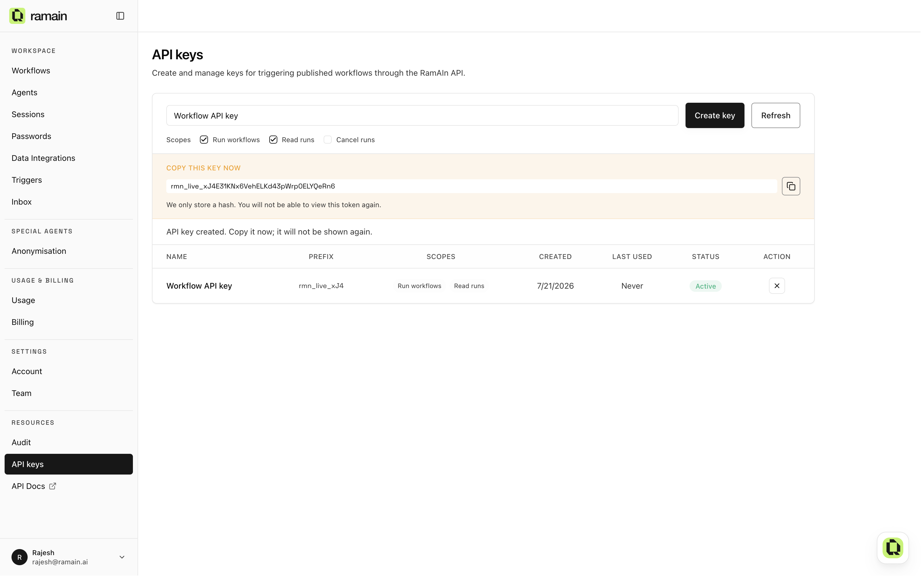Navigate to Passwords
924x579 pixels.
[x=69, y=136]
